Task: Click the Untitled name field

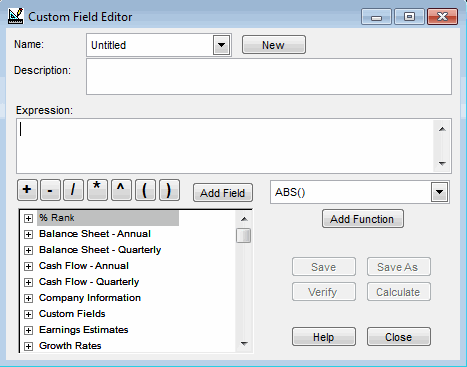Action: (150, 45)
